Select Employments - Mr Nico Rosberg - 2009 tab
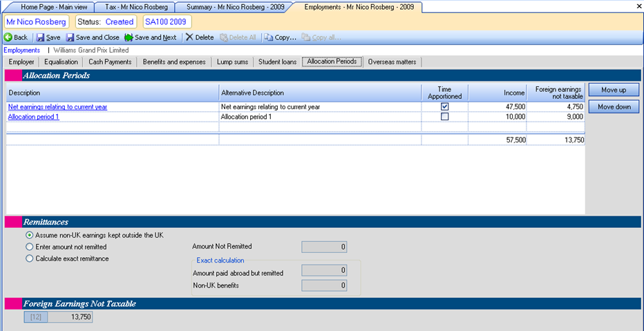This screenshot has width=644, height=331. (x=359, y=7)
